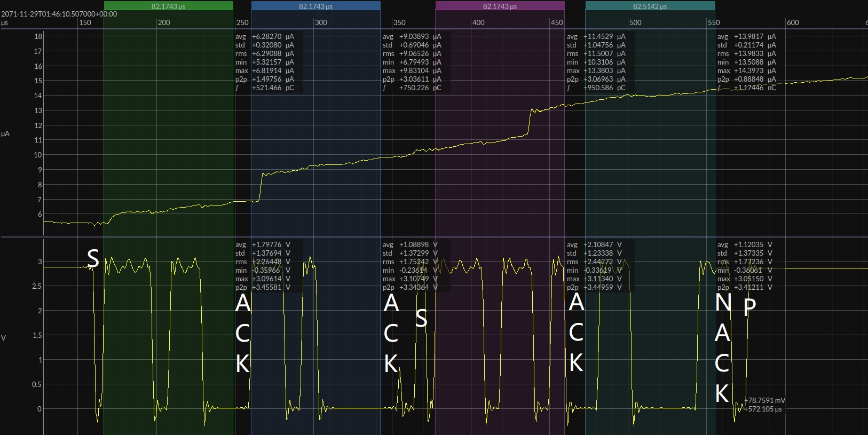This screenshot has height=435, width=868.
Task: Click the p2p +1.49756 µA statistic
Action: tap(265, 79)
